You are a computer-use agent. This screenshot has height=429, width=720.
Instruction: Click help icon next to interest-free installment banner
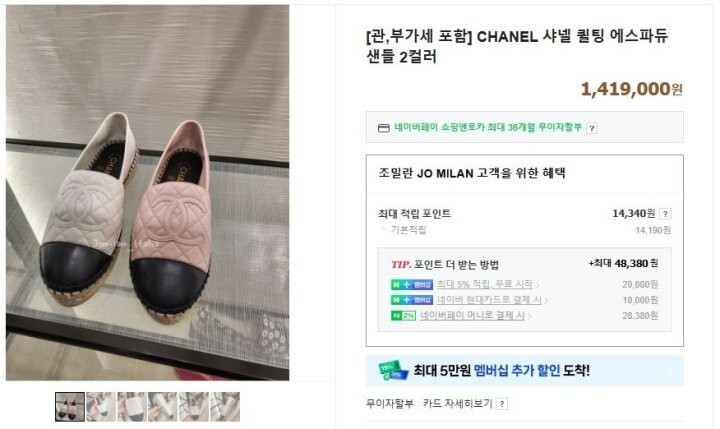(592, 129)
